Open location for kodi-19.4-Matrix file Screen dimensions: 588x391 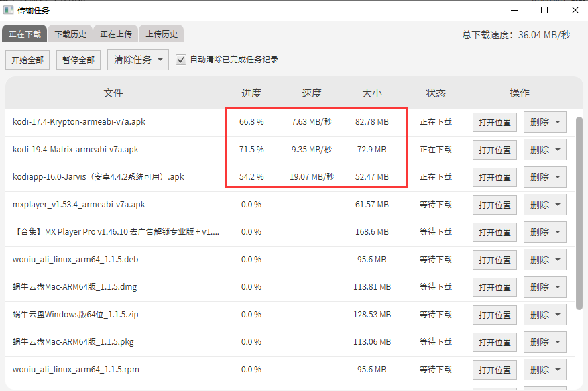pyautogui.click(x=495, y=150)
